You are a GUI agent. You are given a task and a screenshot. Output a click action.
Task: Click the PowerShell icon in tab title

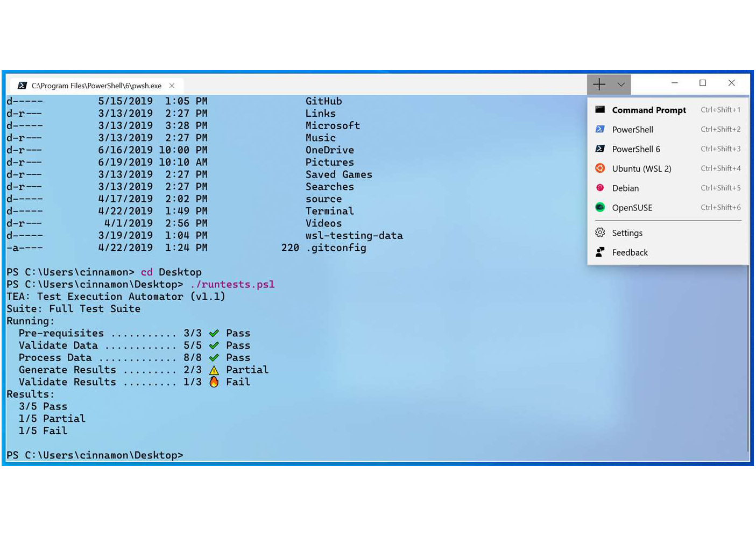[22, 86]
